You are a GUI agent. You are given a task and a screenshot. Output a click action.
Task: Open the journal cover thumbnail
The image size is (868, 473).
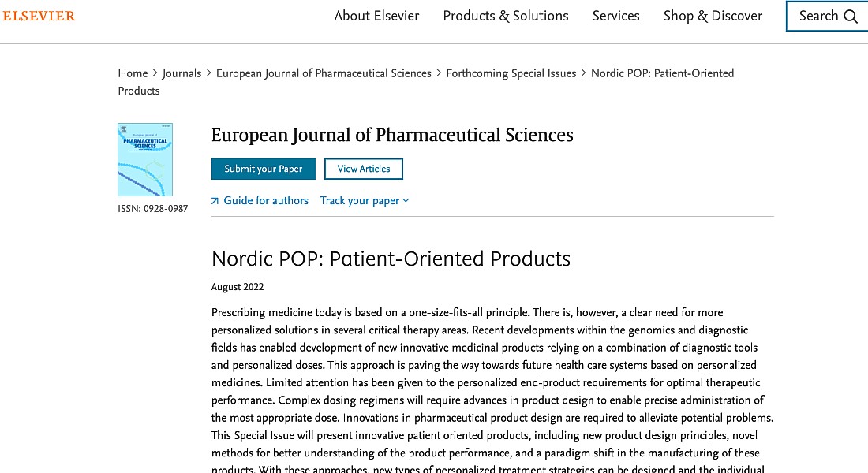145,159
